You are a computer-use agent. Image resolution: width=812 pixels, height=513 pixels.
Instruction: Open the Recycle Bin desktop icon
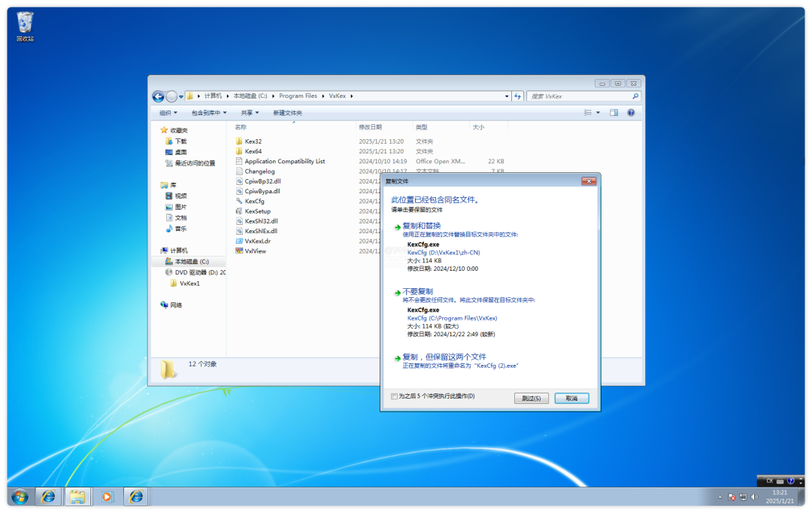pyautogui.click(x=25, y=23)
